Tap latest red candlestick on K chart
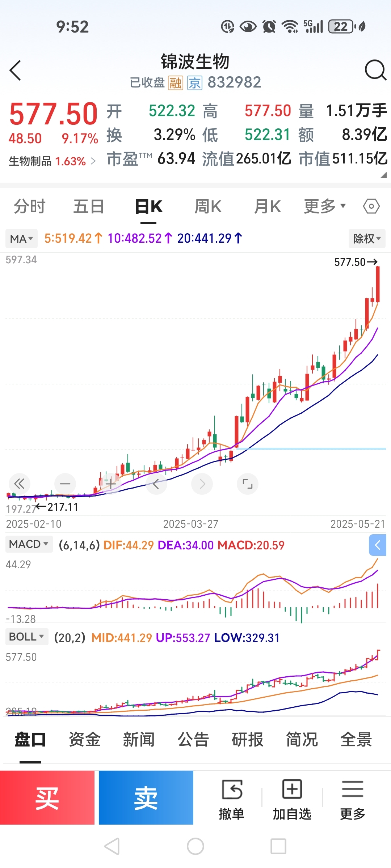Screen dimensions: 391x868 (378, 284)
